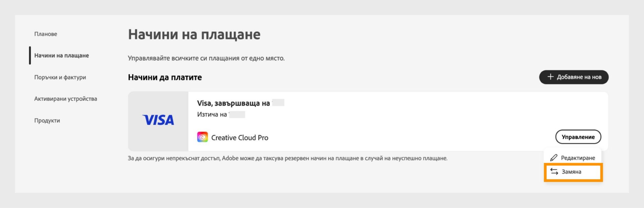The height and width of the screenshot is (208, 644).
Task: Choose Редактиране from the menu
Action: coord(573,157)
